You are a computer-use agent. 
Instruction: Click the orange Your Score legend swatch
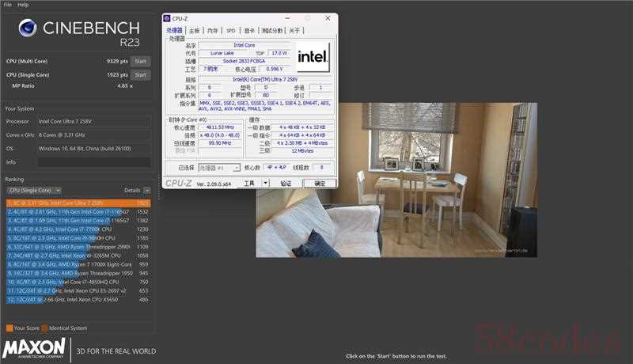(x=9, y=328)
